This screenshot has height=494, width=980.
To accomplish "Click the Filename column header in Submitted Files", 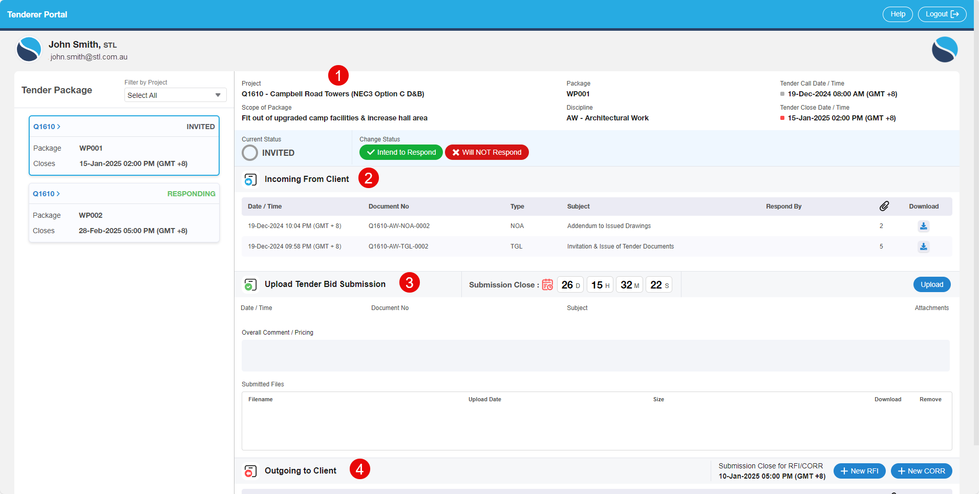I will point(261,399).
